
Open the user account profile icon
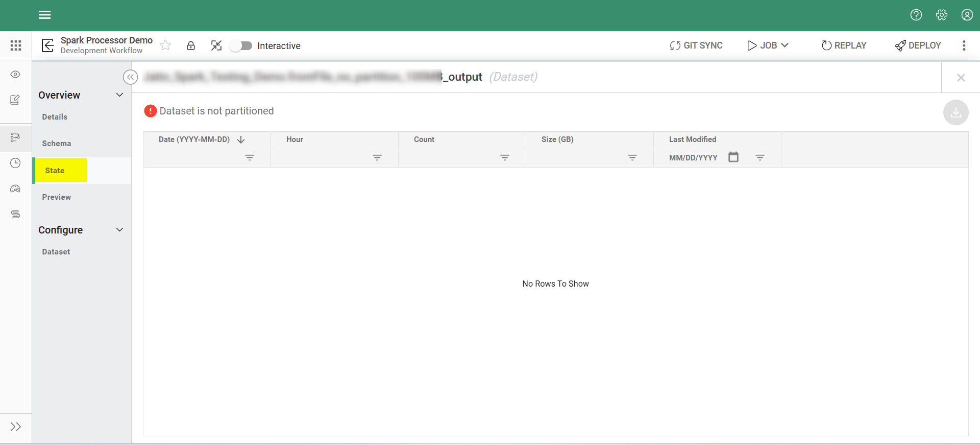click(967, 15)
